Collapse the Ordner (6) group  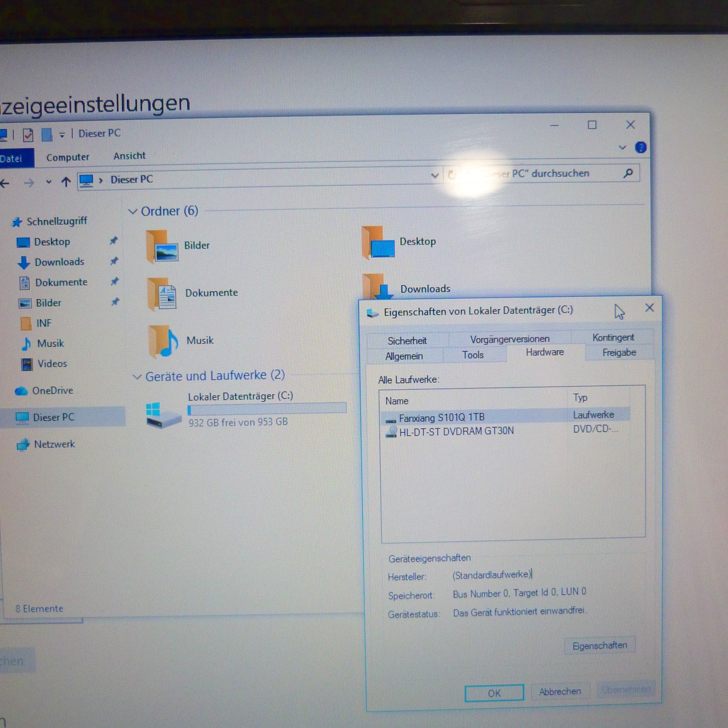(x=133, y=212)
